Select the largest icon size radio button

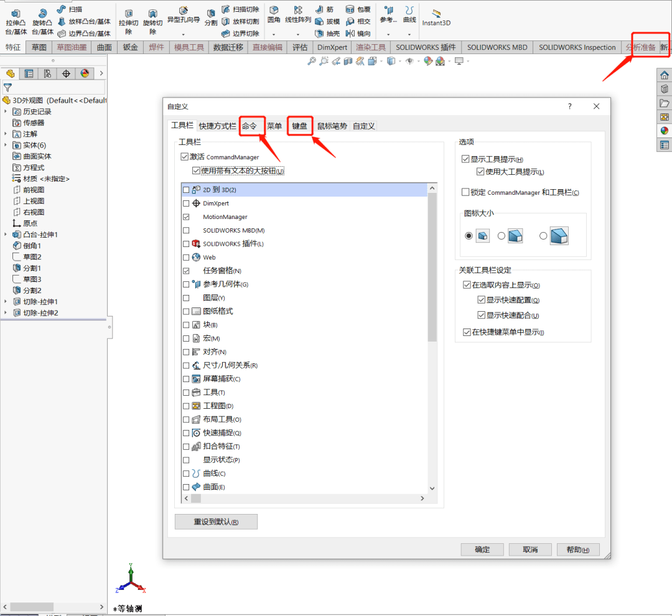click(543, 236)
